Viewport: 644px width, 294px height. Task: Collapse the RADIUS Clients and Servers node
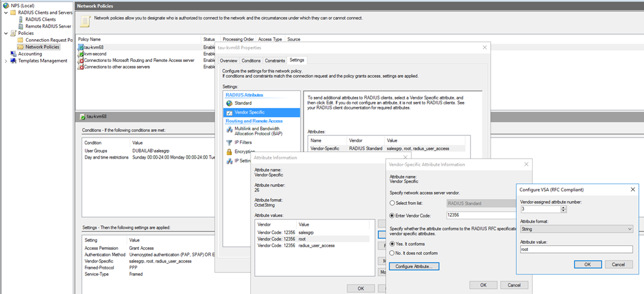(x=6, y=12)
